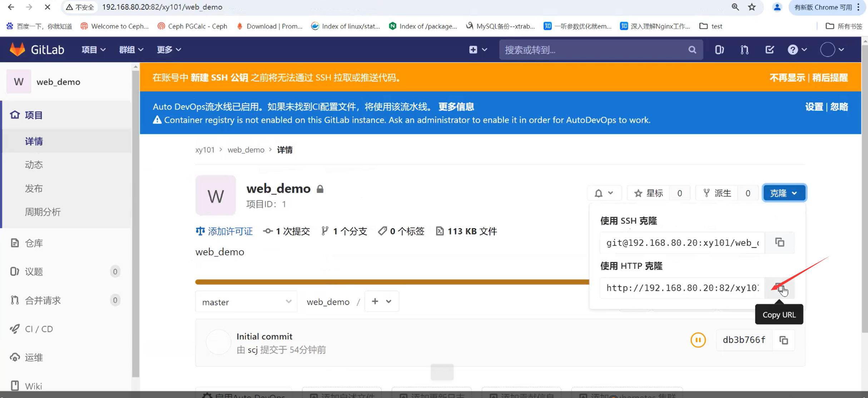The height and width of the screenshot is (398, 868).
Task: Expand the master branch selector
Action: pyautogui.click(x=246, y=302)
